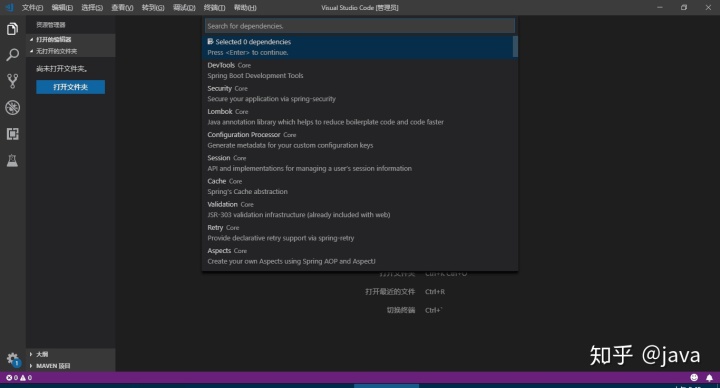Viewport: 720px width, 388px height.
Task: Open the 编辑(E) menu
Action: (62, 7)
